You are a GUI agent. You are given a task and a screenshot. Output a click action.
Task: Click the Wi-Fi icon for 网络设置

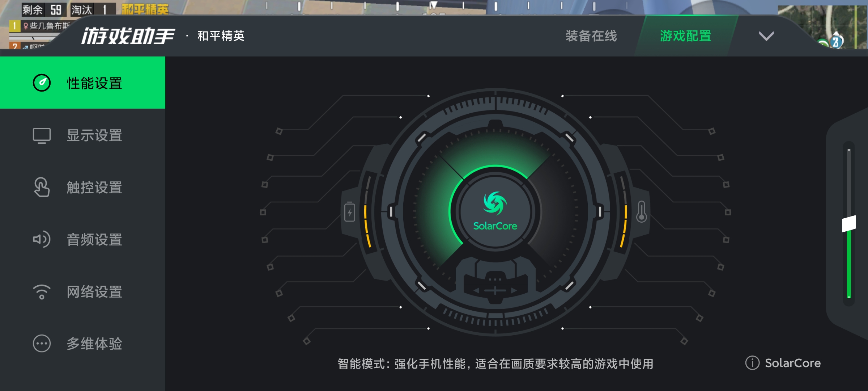click(42, 292)
